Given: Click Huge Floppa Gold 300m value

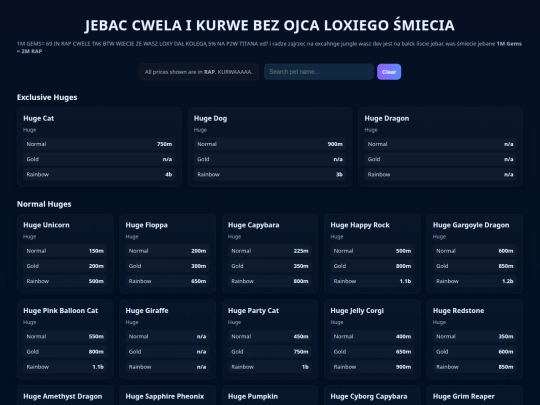Looking at the screenshot, I should [199, 266].
